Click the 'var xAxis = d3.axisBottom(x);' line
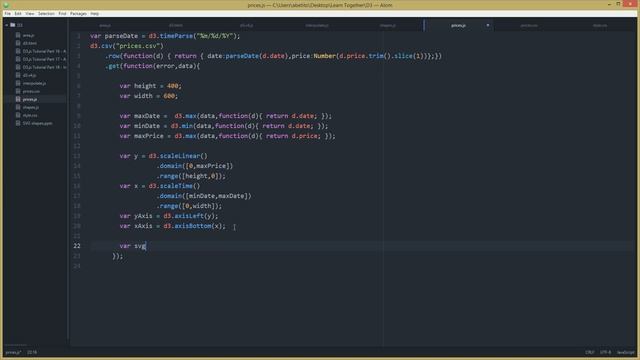Image resolution: width=640 pixels, height=360 pixels. pyautogui.click(x=173, y=226)
